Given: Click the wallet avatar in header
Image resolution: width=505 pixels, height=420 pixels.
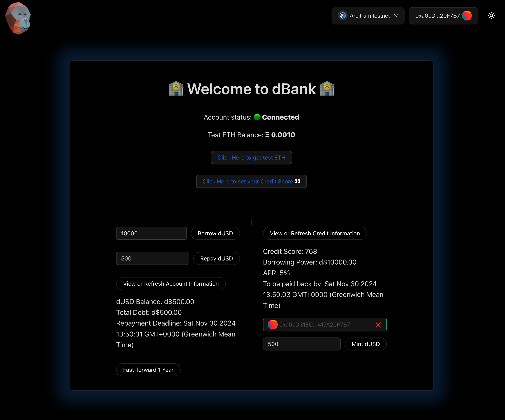Looking at the screenshot, I should (x=467, y=16).
